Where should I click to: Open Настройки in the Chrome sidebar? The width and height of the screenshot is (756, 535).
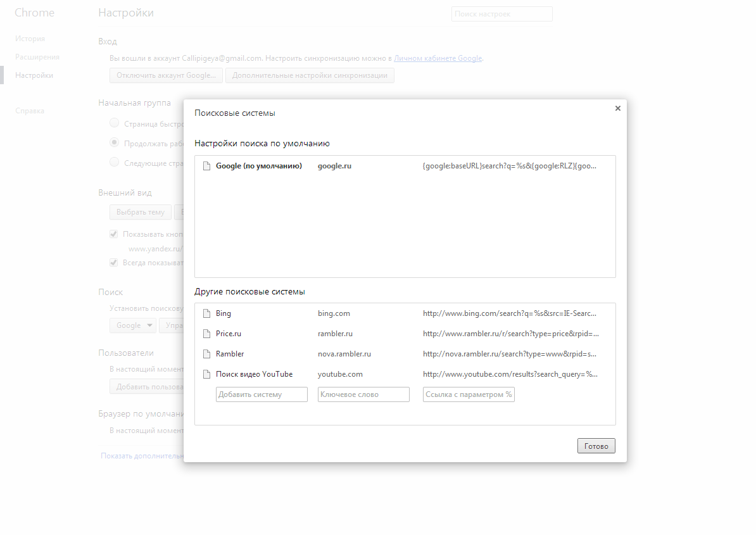pyautogui.click(x=34, y=75)
